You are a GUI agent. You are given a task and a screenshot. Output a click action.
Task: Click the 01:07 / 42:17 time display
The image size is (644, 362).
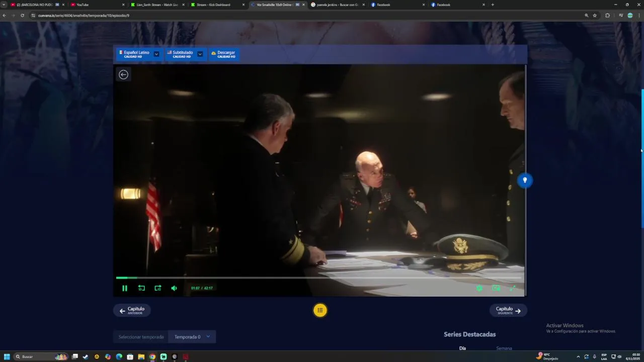pyautogui.click(x=202, y=288)
